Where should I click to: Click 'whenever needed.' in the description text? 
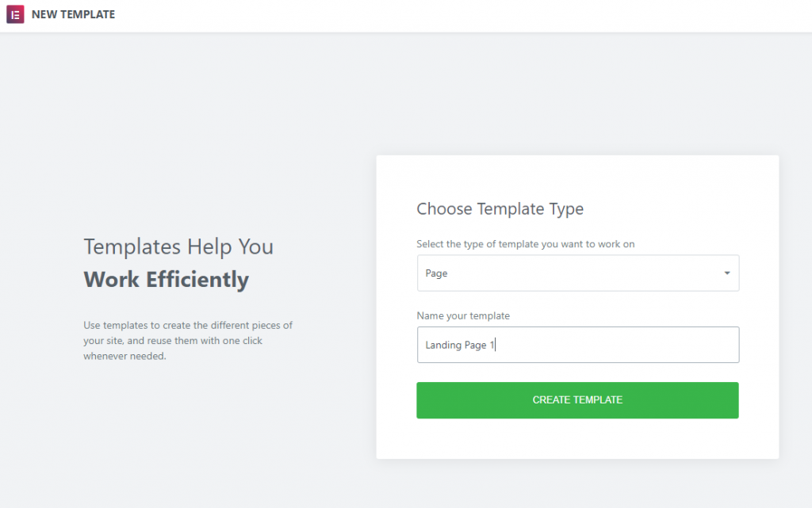(125, 356)
